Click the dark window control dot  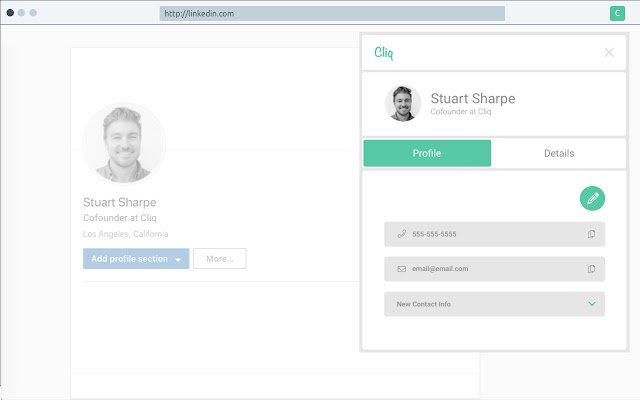click(10, 13)
